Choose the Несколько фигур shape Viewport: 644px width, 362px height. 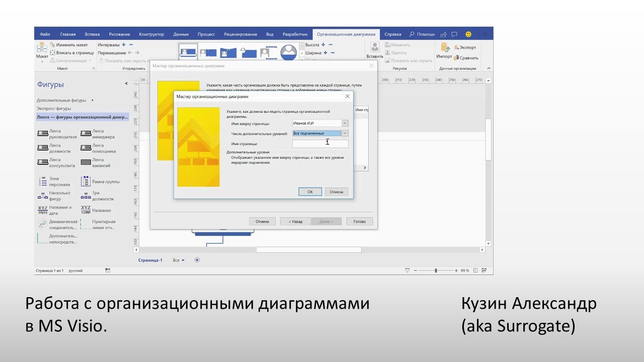[x=54, y=196]
